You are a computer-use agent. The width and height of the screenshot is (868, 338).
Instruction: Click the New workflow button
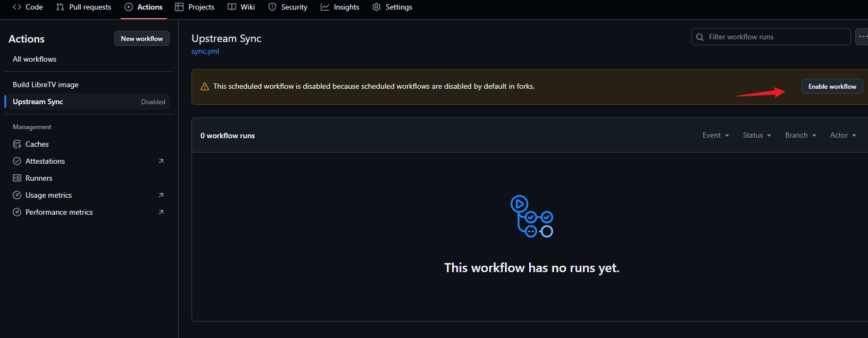(x=142, y=38)
